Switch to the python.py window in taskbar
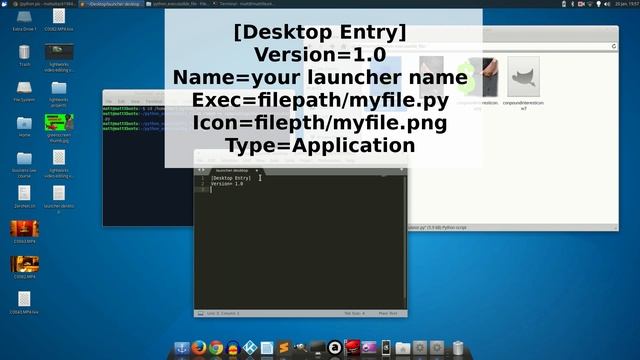640x360 pixels. (x=43, y=4)
